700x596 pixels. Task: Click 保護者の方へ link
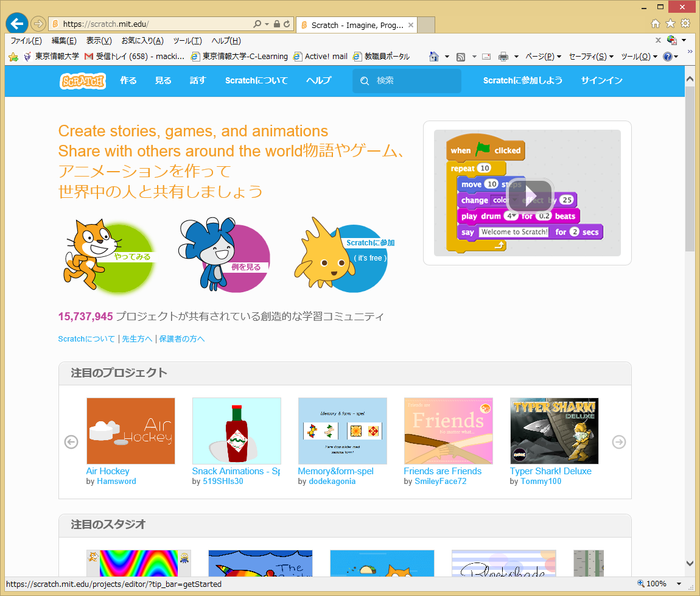[182, 339]
